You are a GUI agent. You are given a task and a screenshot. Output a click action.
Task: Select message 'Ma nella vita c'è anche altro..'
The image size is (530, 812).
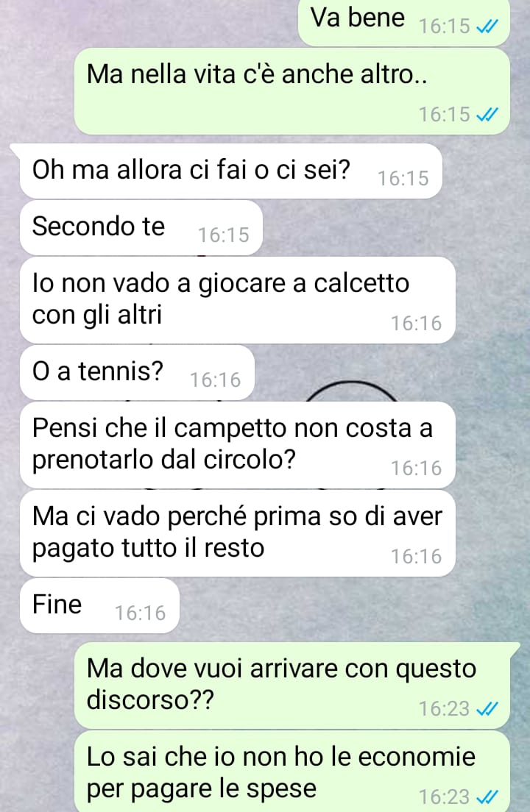pyautogui.click(x=292, y=92)
